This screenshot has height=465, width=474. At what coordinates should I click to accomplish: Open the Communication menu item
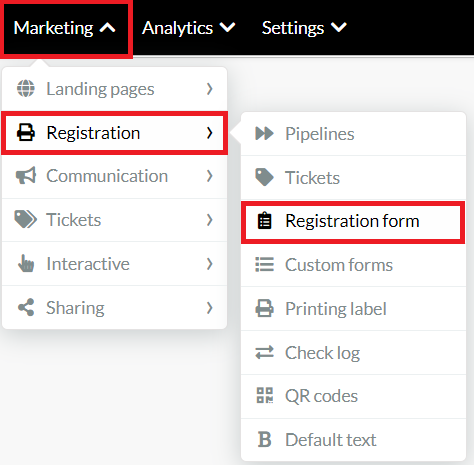coord(114,176)
